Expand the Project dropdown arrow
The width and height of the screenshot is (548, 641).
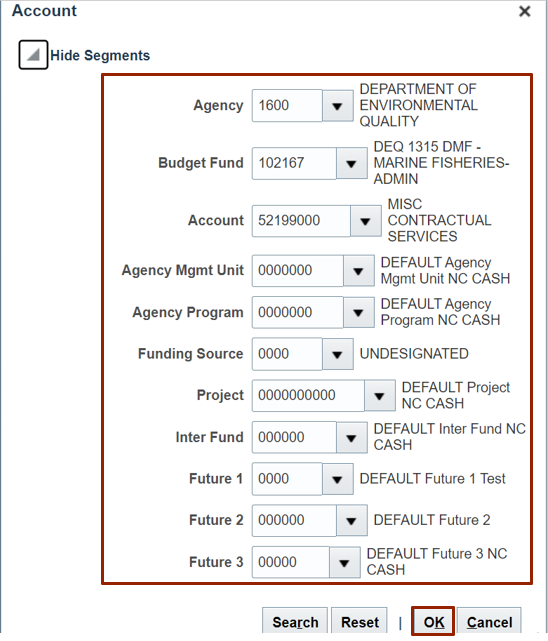(380, 396)
